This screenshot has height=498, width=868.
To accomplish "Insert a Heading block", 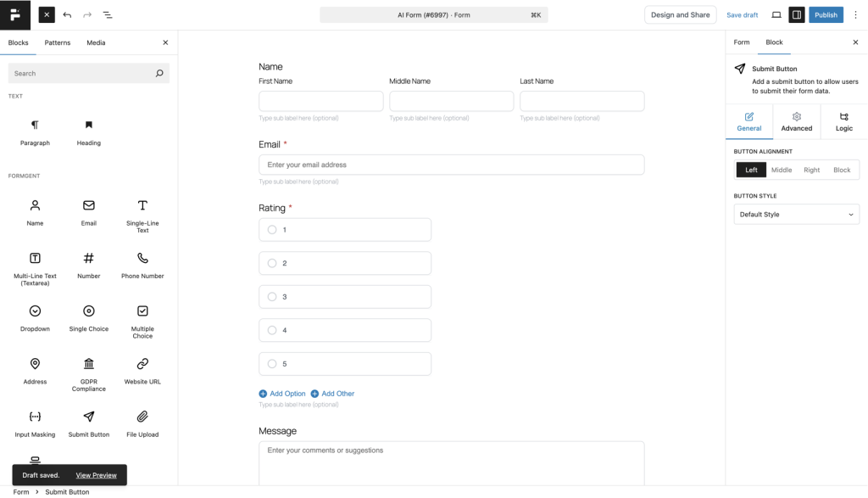I will point(88,133).
